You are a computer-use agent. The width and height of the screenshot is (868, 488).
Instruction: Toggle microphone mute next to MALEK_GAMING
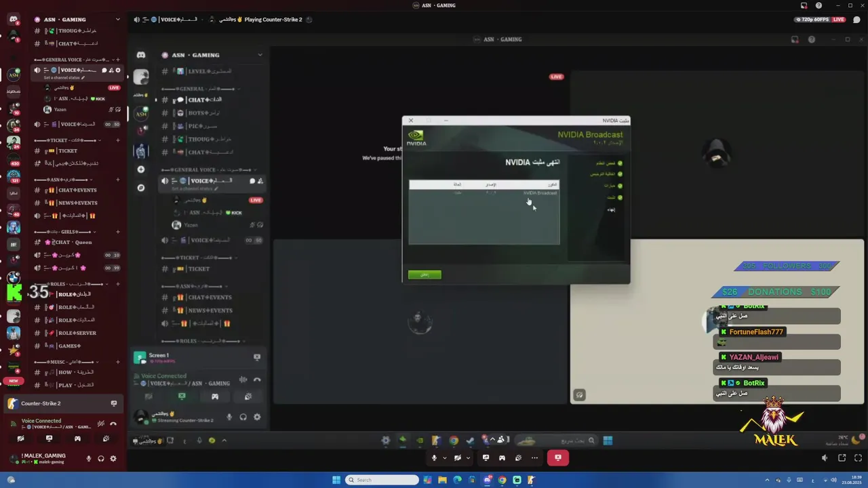click(89, 458)
